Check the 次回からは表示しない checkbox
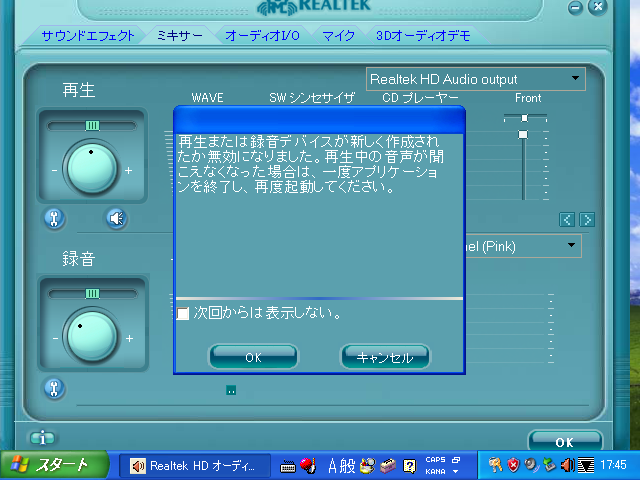 point(182,313)
